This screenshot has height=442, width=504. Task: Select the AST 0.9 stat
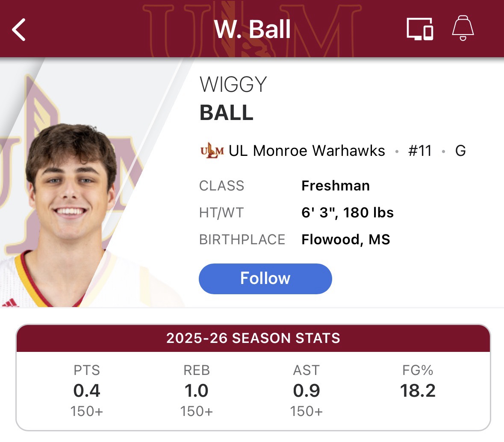(x=307, y=390)
